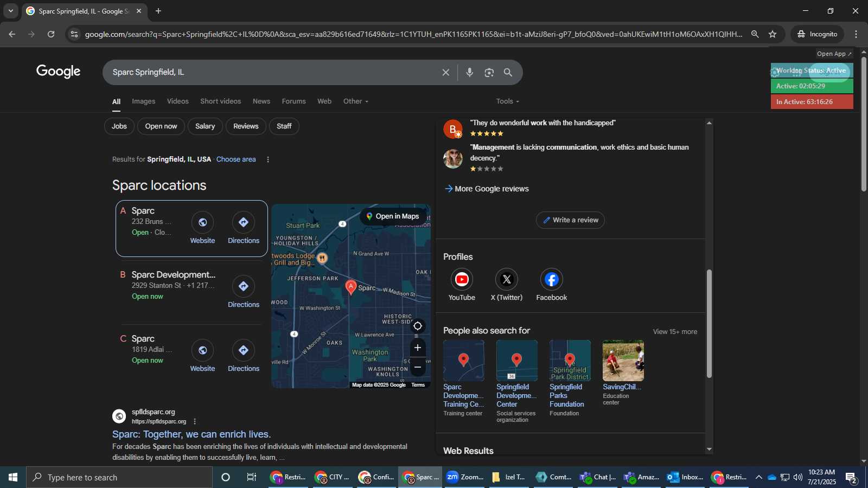Screen dimensions: 868x488
Task: Click the knowledge panel scrollbar thumb
Action: click(x=709, y=324)
